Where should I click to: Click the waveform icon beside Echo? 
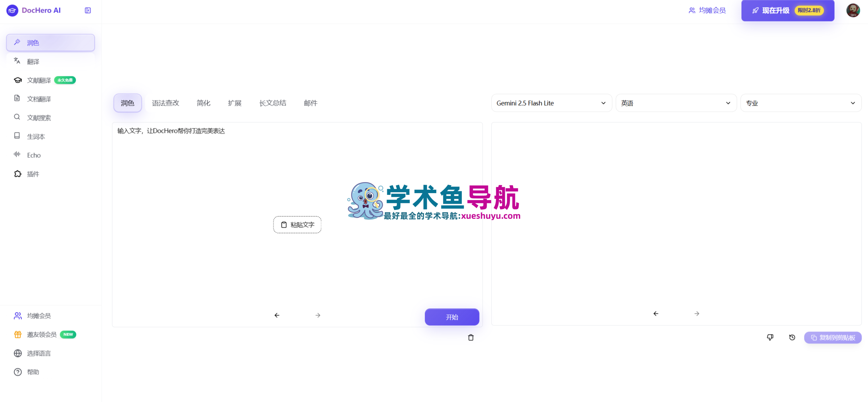(17, 154)
